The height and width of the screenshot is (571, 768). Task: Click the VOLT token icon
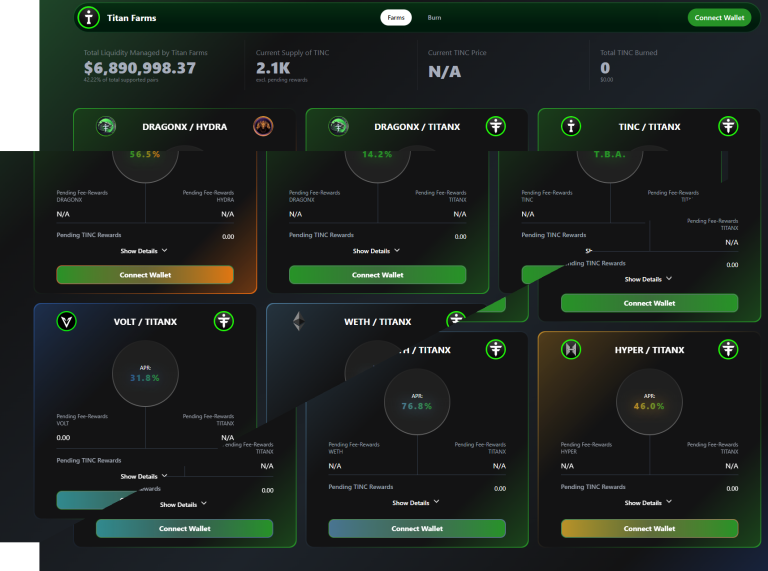[x=67, y=321]
